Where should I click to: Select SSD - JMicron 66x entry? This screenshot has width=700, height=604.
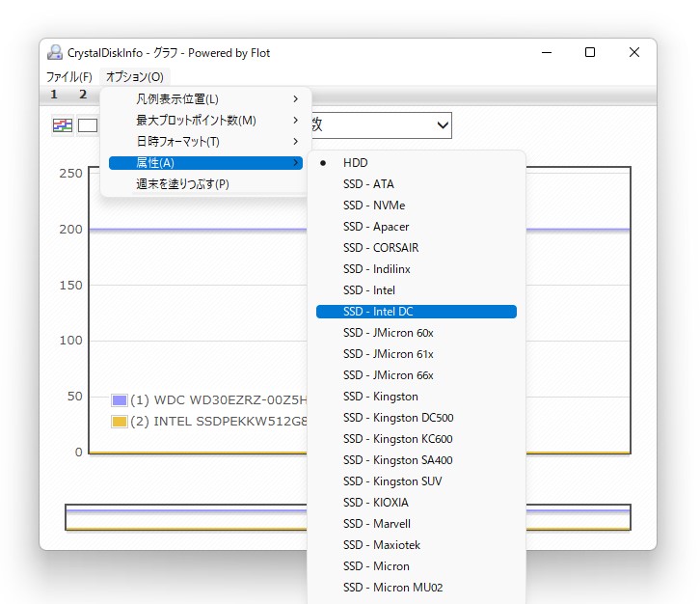pyautogui.click(x=417, y=375)
